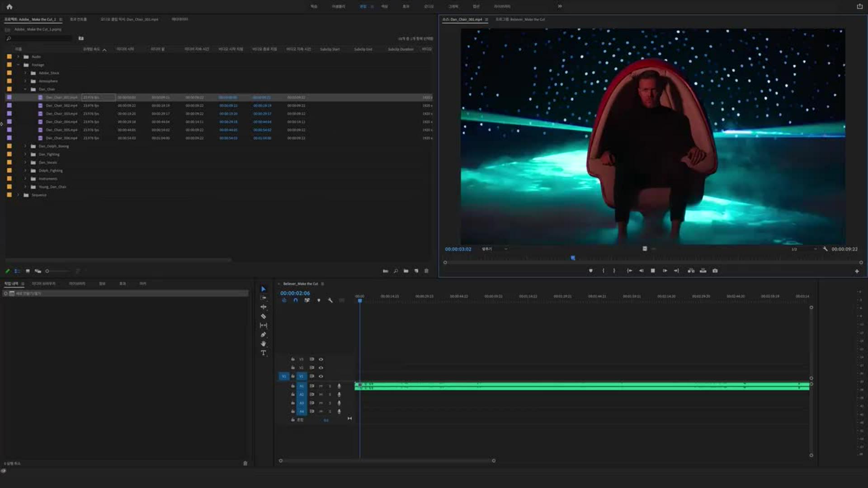The image size is (868, 488).
Task: Open timeline wrench display settings
Action: (330, 300)
